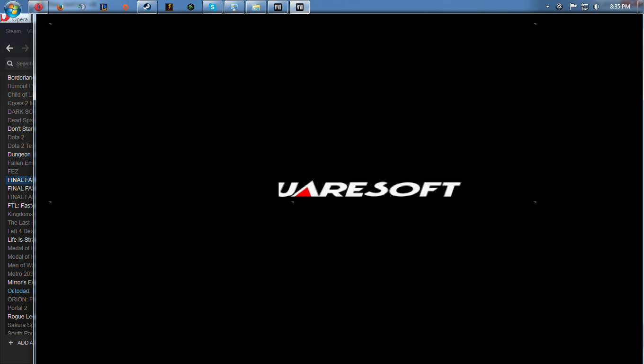
Task: Switch to Skype from the taskbar
Action: (213, 7)
